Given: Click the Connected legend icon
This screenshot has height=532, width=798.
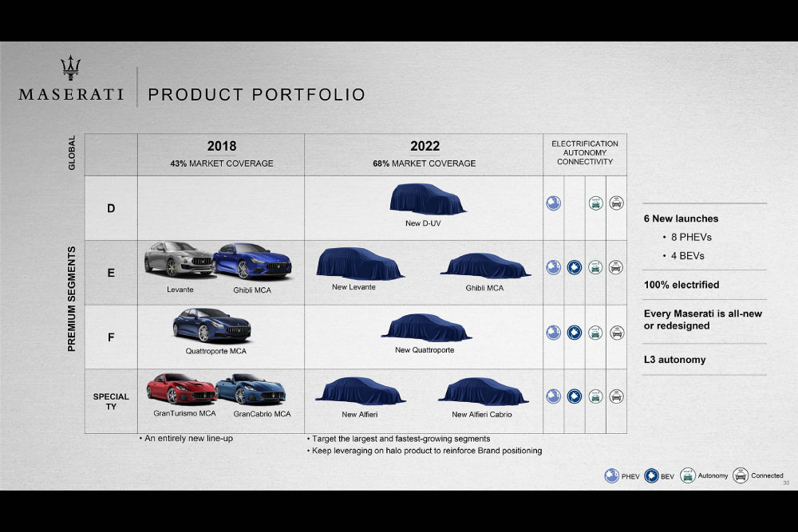Looking at the screenshot, I should tap(741, 475).
